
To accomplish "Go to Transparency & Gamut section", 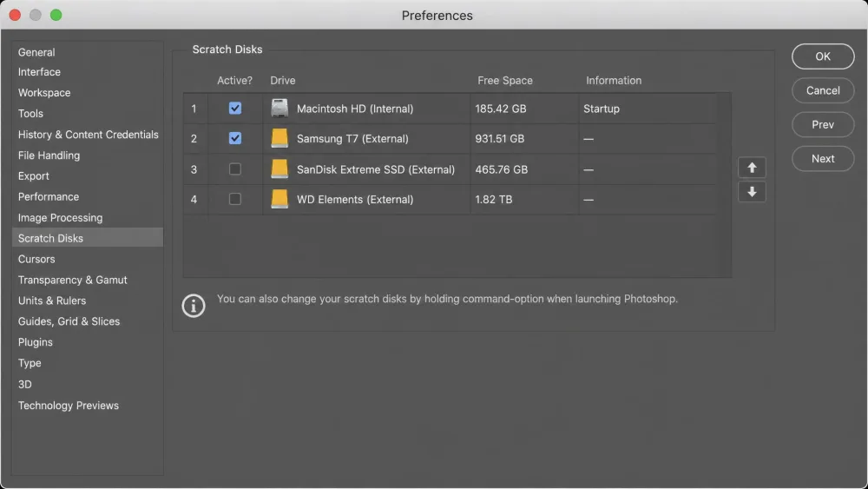I will 73,281.
